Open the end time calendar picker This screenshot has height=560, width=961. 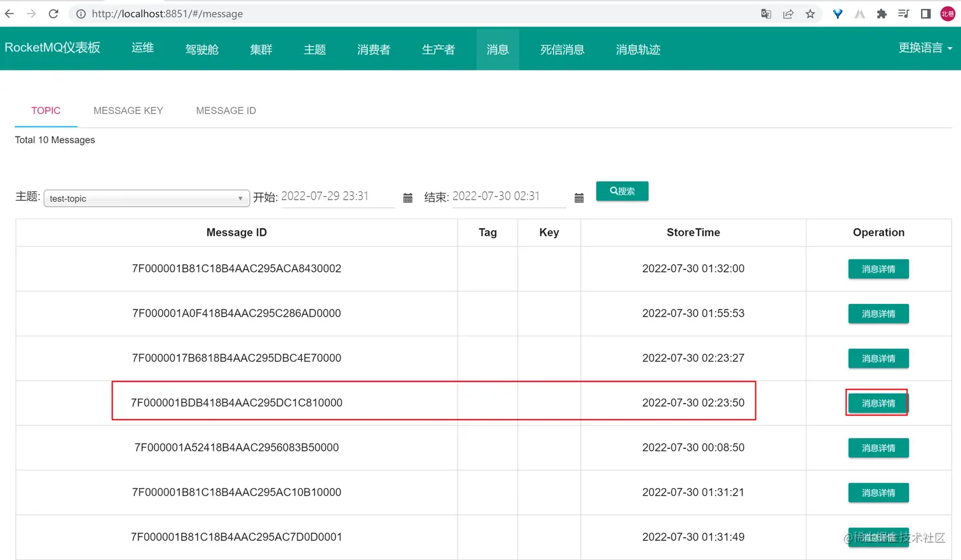[579, 198]
